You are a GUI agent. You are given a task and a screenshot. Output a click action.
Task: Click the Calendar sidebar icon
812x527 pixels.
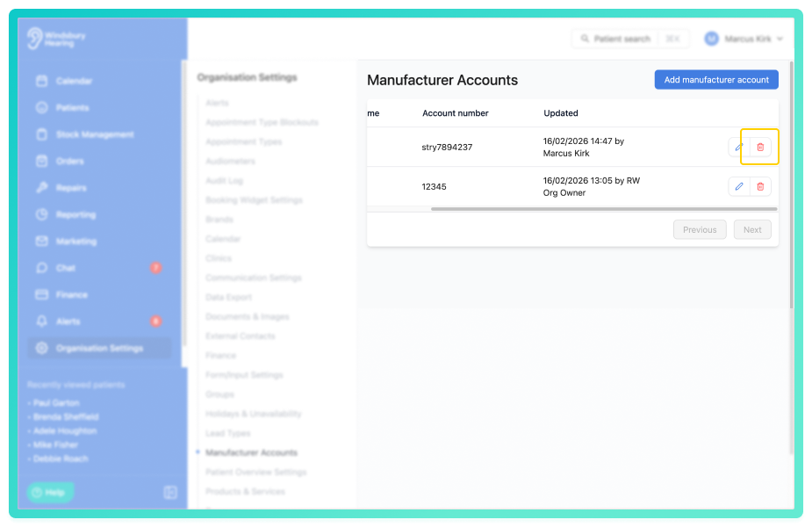42,81
